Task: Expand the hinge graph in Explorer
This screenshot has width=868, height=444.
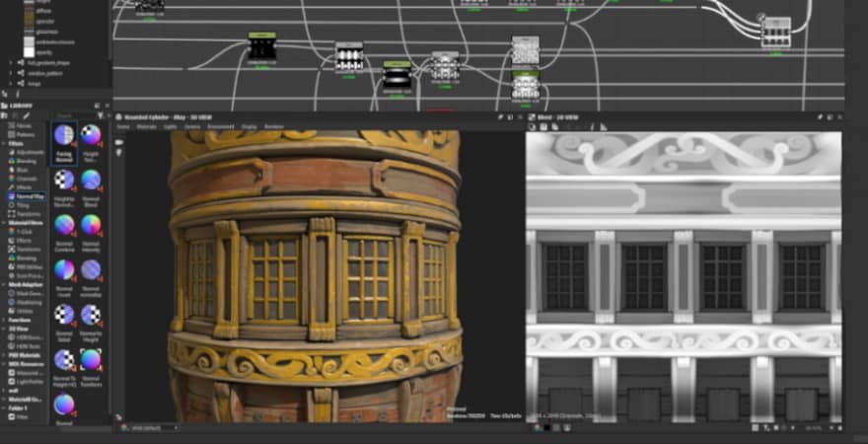Action: tap(11, 83)
